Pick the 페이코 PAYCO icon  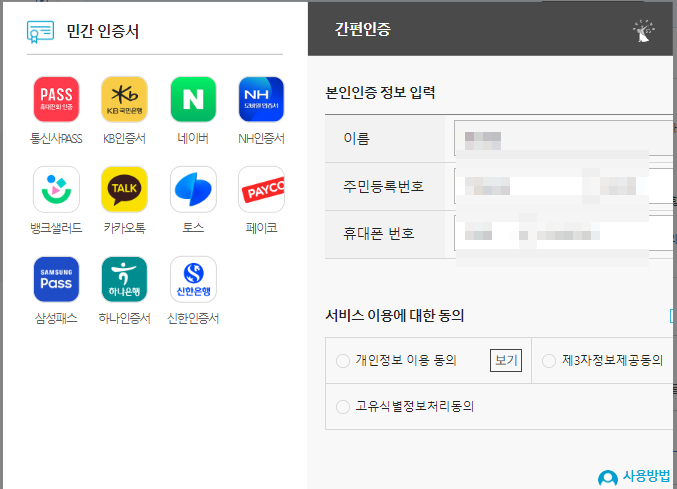coord(261,189)
